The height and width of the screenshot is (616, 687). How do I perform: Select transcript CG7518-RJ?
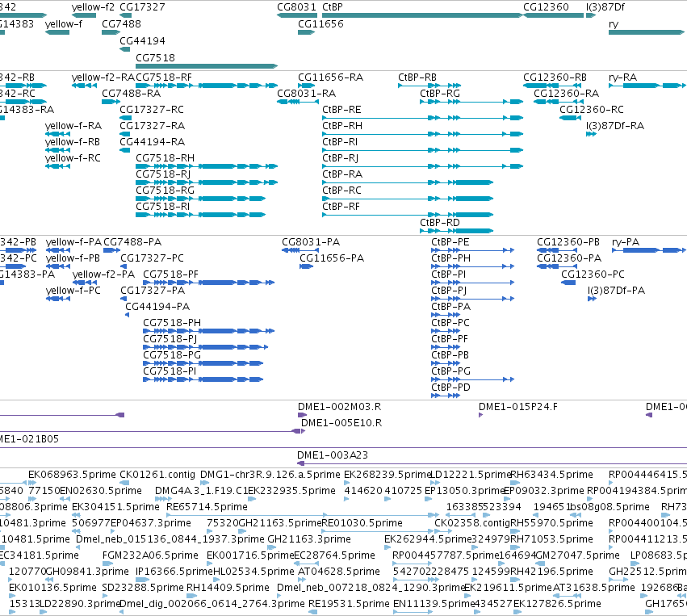[207, 182]
